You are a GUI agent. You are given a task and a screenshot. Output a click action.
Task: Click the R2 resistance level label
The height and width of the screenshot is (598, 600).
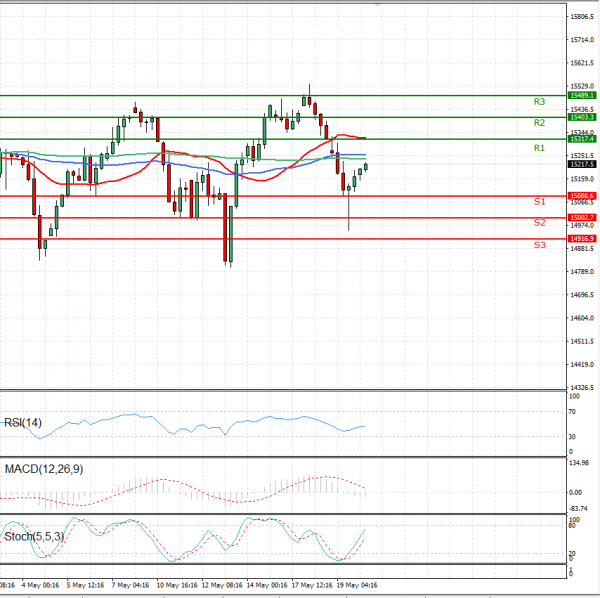point(539,123)
